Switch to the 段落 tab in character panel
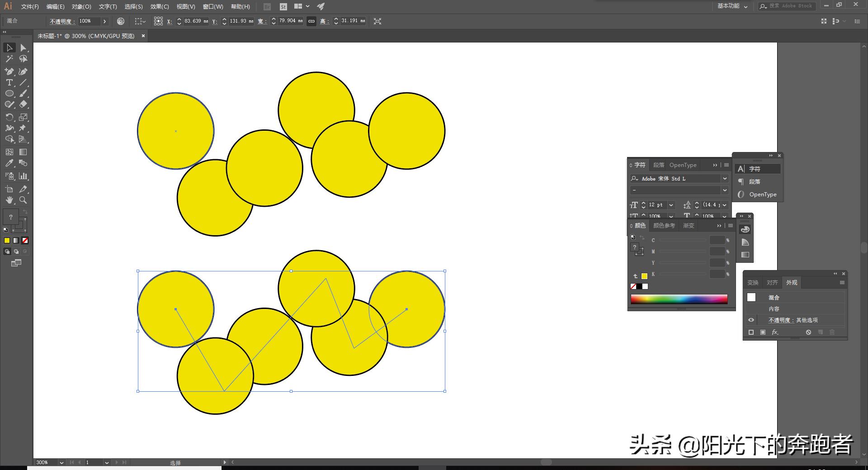This screenshot has height=470, width=868. coord(659,165)
